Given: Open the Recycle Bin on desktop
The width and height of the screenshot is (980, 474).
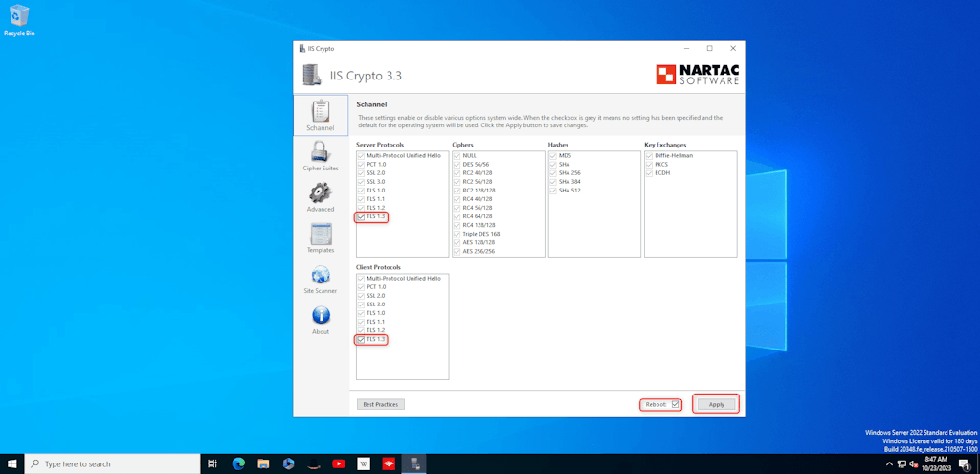Looking at the screenshot, I should pos(19,20).
